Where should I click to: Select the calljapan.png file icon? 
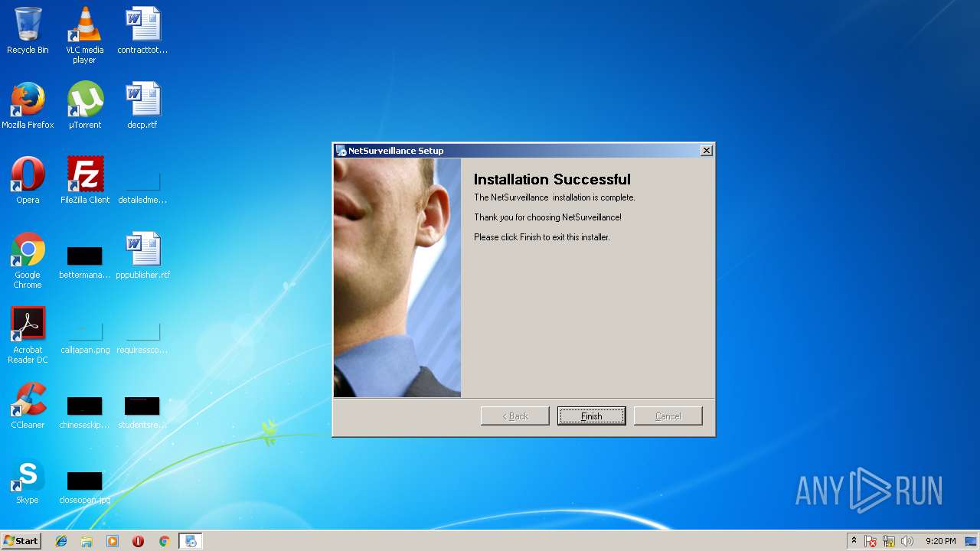pos(85,338)
